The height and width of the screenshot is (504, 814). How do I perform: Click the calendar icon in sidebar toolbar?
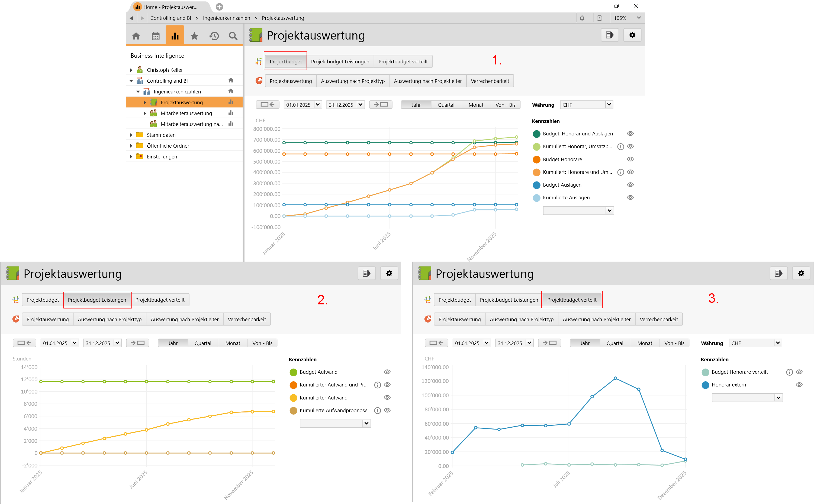point(156,36)
